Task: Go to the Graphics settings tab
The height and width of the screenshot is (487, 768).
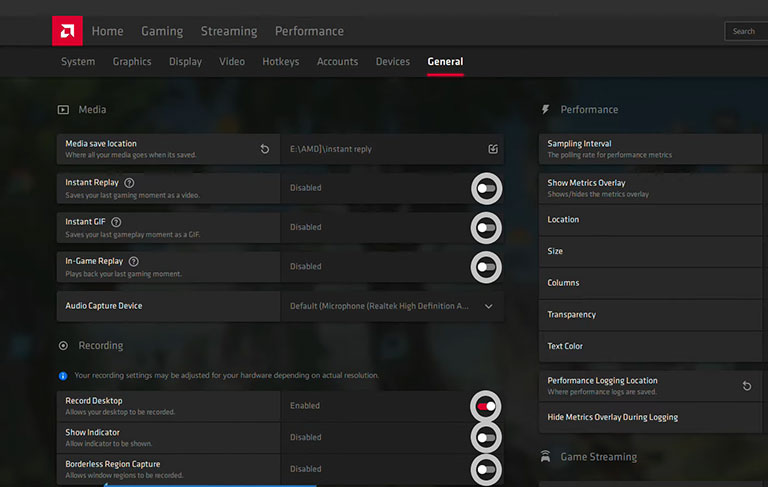Action: click(x=132, y=62)
